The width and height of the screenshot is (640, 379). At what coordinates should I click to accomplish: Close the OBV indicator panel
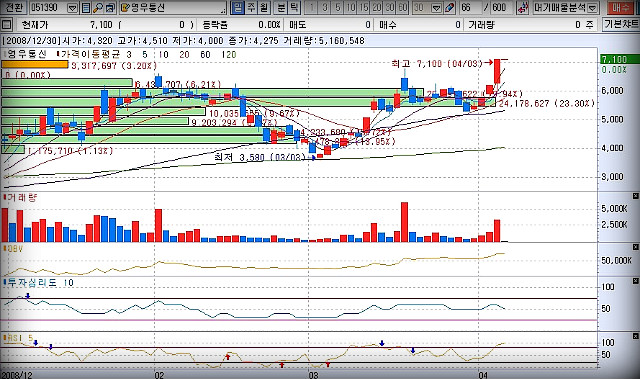[x=635, y=247]
